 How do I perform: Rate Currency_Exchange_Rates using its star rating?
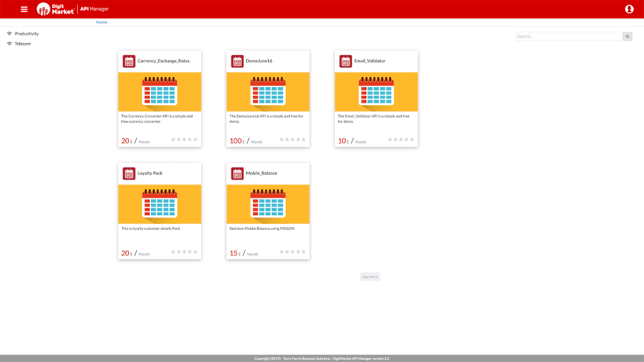[184, 139]
